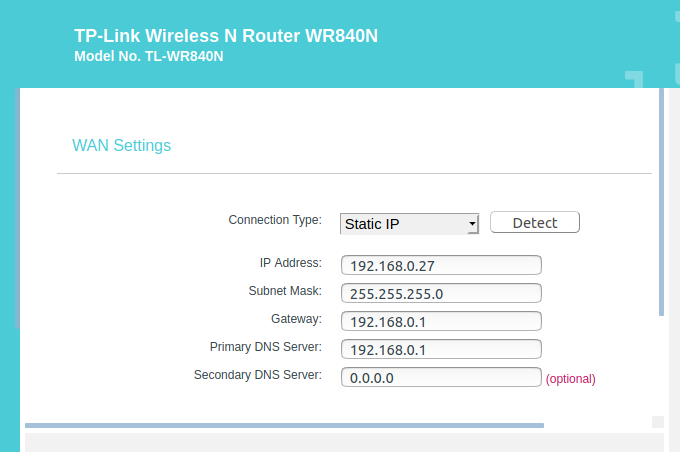Click the vertical scrollbar thumb
This screenshot has width=680, height=452.
click(x=660, y=200)
